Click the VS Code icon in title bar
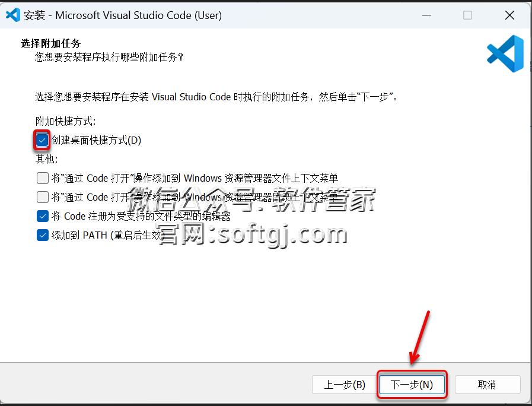The image size is (532, 406). coord(13,15)
